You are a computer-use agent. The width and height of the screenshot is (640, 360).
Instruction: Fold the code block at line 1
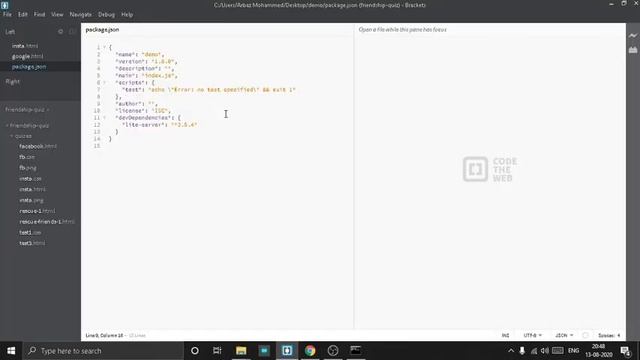[x=104, y=47]
